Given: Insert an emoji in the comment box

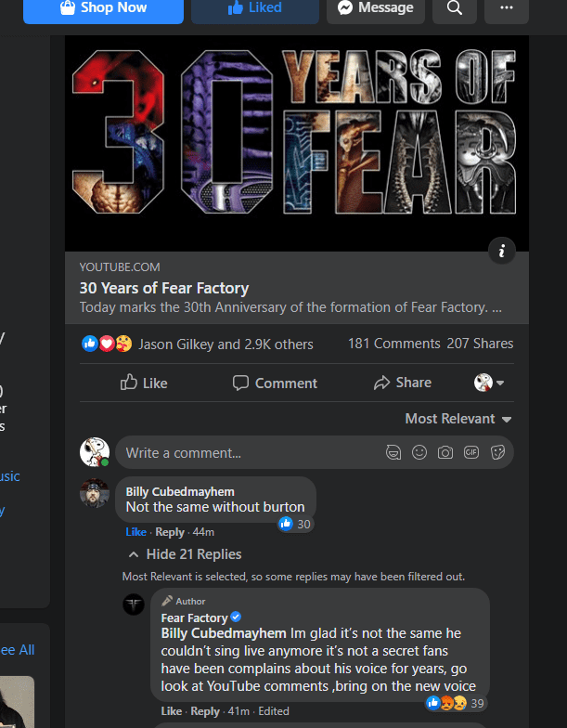Looking at the screenshot, I should click(x=419, y=452).
